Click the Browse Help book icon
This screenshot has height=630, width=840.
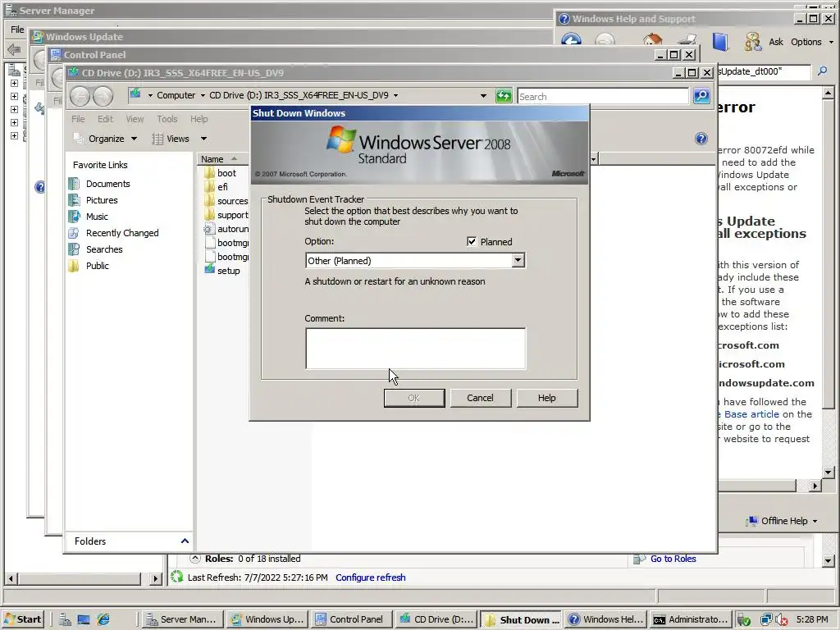[720, 42]
